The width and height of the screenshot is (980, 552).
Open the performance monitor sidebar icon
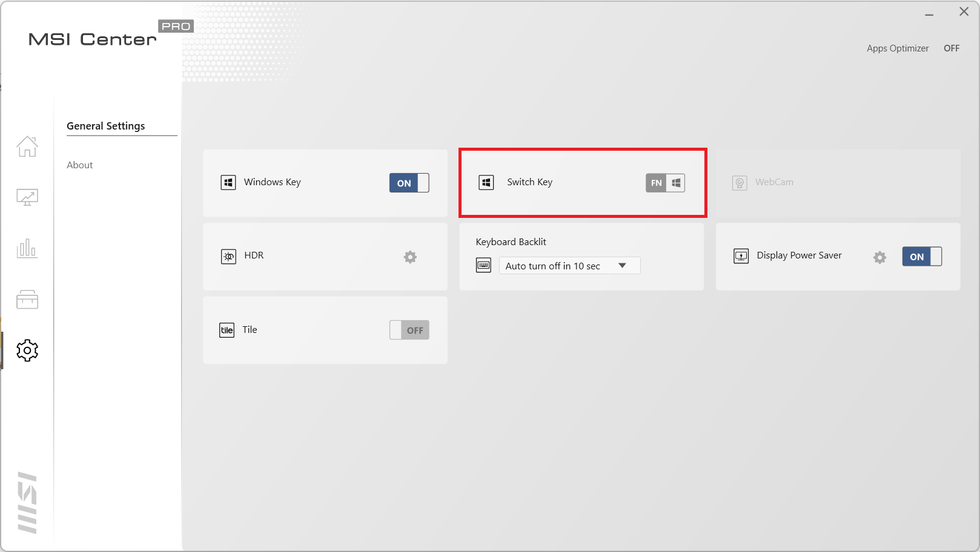tap(27, 197)
